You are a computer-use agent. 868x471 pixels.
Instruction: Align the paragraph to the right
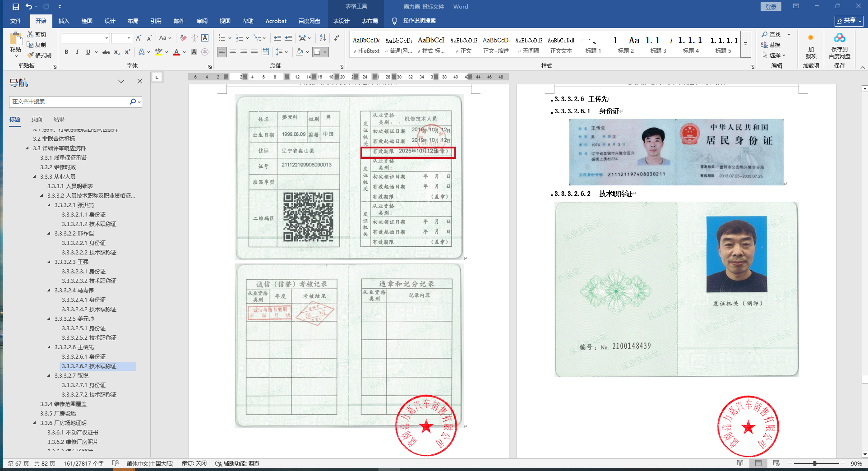pyautogui.click(x=244, y=52)
